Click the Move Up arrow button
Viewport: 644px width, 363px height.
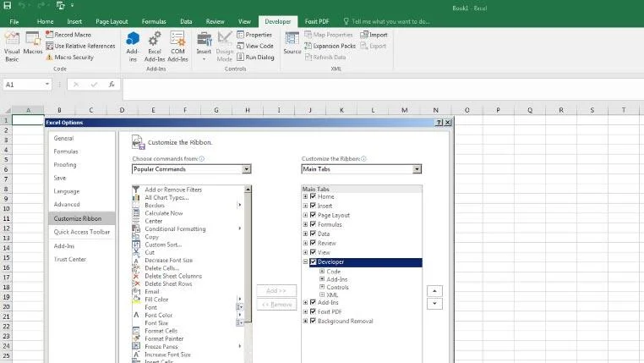[x=434, y=291]
